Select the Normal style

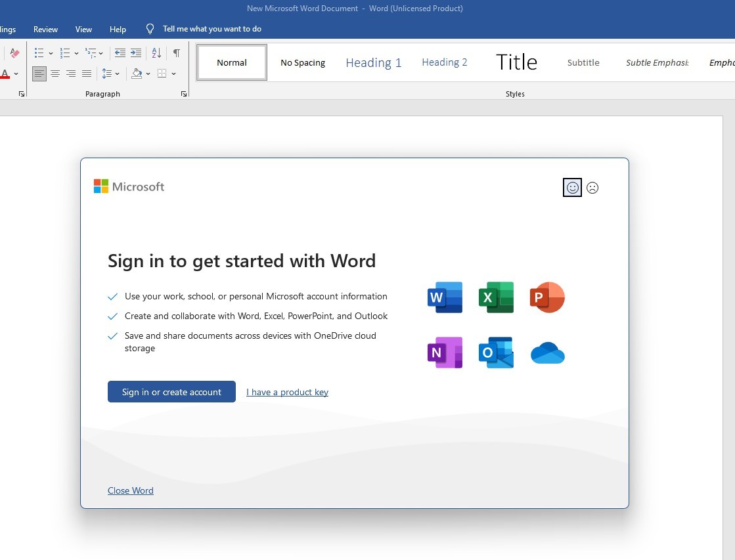click(x=232, y=62)
